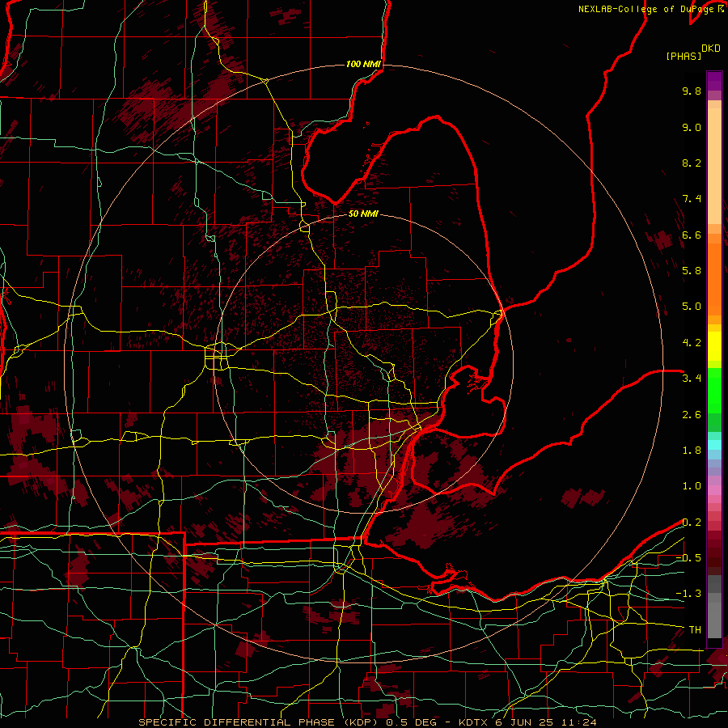This screenshot has height=728, width=728.
Task: Click the 1.8 value on the KDP scale
Action: click(692, 451)
